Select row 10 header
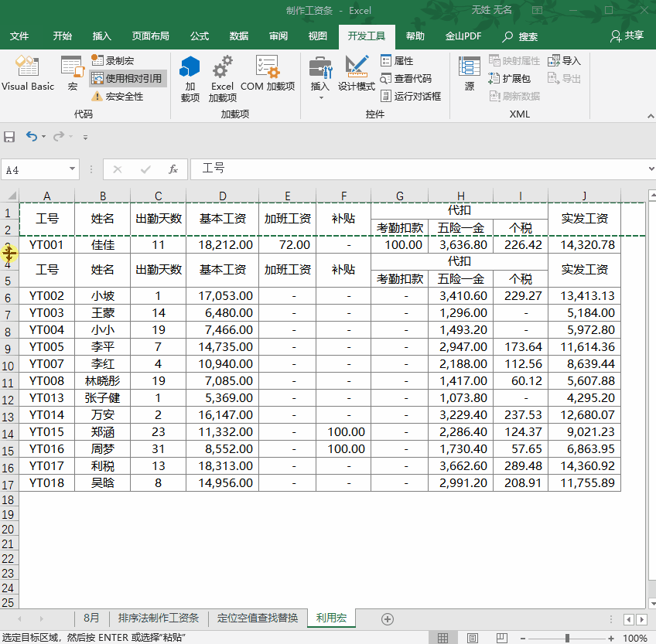The height and width of the screenshot is (644, 656). tap(9, 366)
